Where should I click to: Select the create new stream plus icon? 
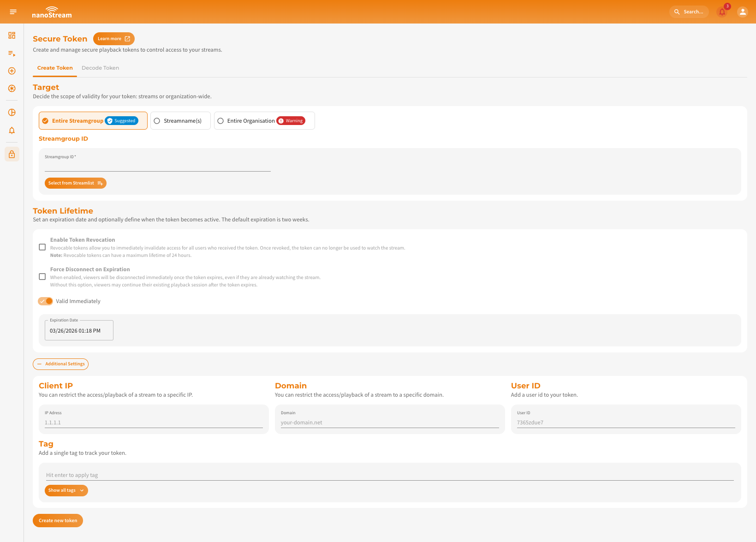pos(12,71)
